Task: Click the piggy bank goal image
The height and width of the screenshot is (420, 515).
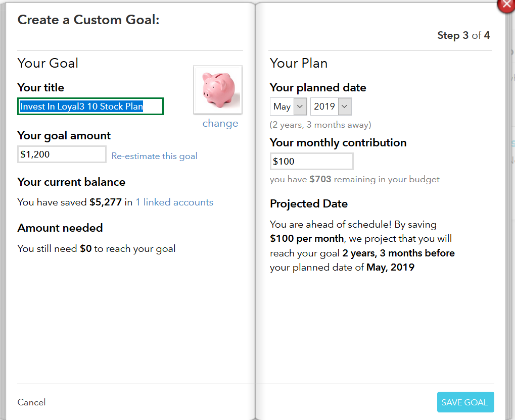Action: click(218, 90)
